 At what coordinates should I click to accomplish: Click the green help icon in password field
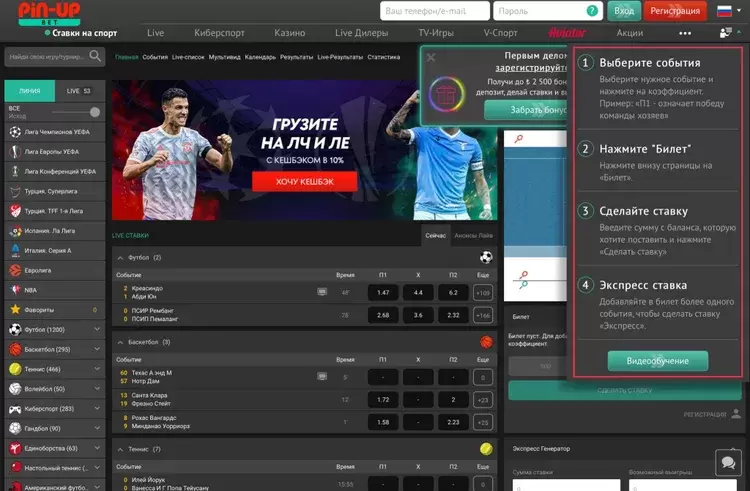[x=592, y=11]
